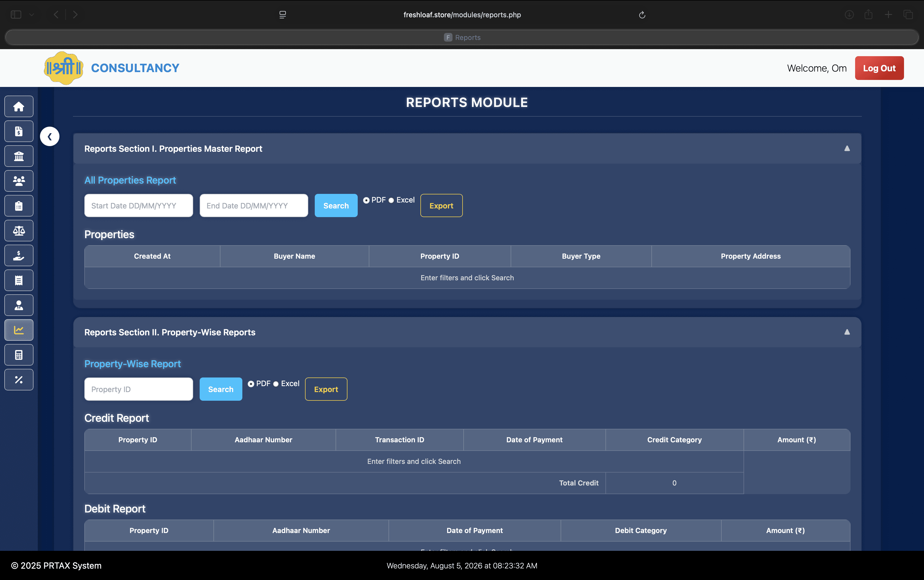Open the calculator sidebar icon
The image size is (924, 580).
pyautogui.click(x=19, y=355)
